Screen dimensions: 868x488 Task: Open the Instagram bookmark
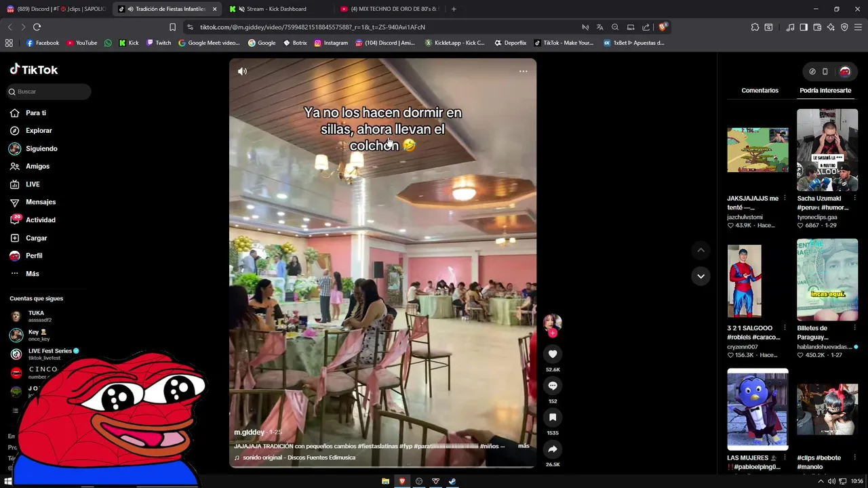click(331, 43)
